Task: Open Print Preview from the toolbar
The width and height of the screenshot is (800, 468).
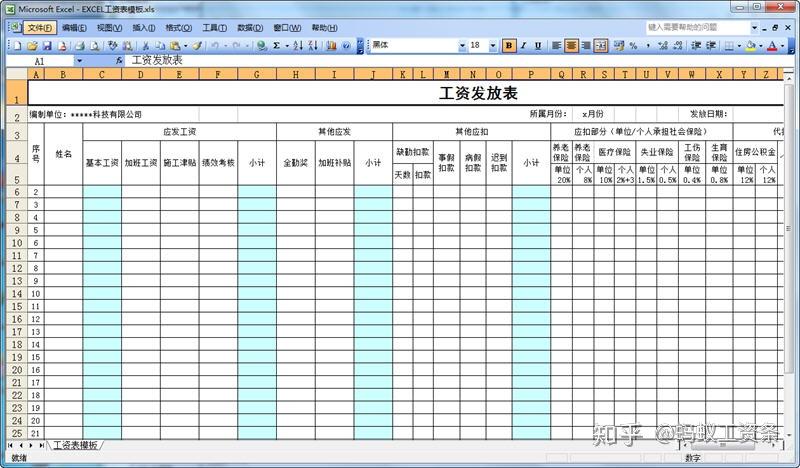Action: pyautogui.click(x=94, y=46)
